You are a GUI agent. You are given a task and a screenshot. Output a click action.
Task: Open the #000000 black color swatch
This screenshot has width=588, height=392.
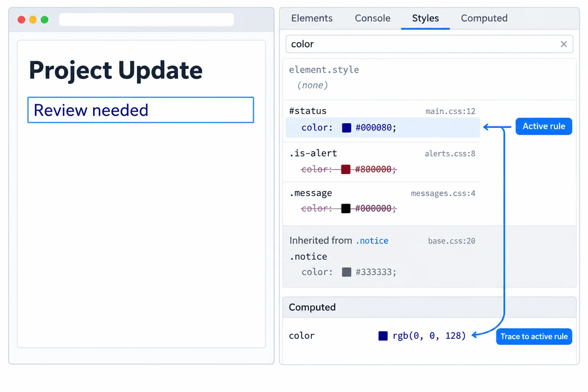[x=346, y=208]
